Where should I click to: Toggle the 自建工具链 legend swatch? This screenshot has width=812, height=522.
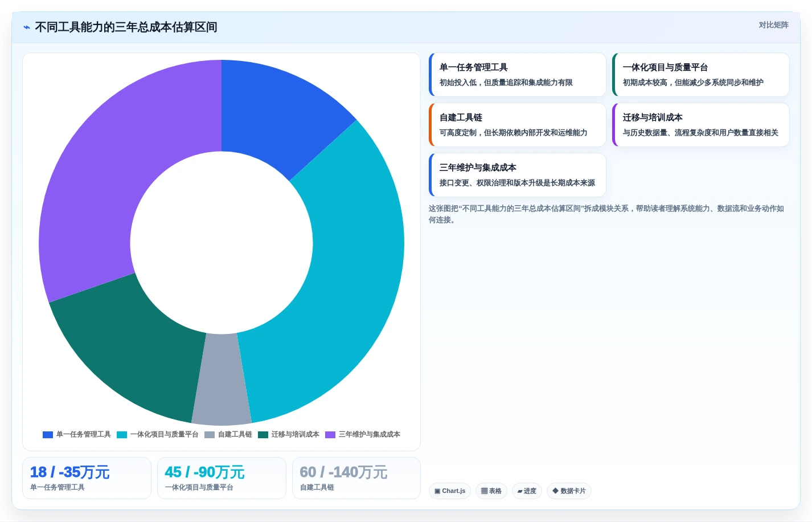[210, 435]
